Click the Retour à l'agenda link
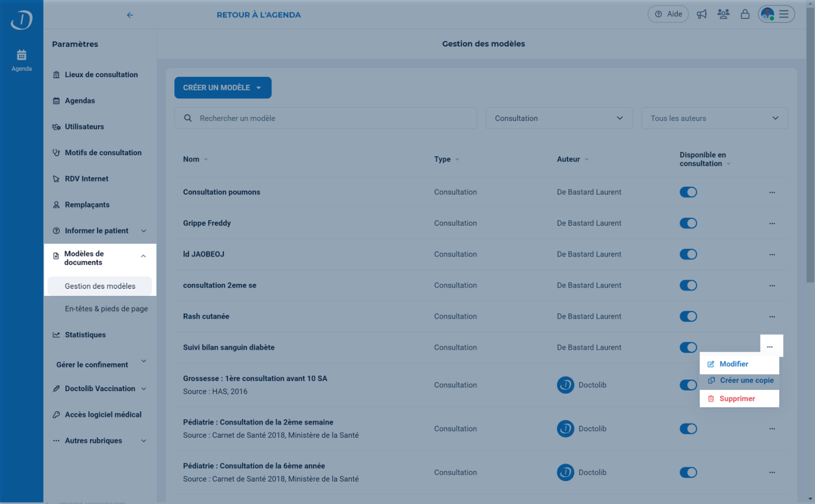Viewport: 815px width, 504px height. tap(258, 15)
